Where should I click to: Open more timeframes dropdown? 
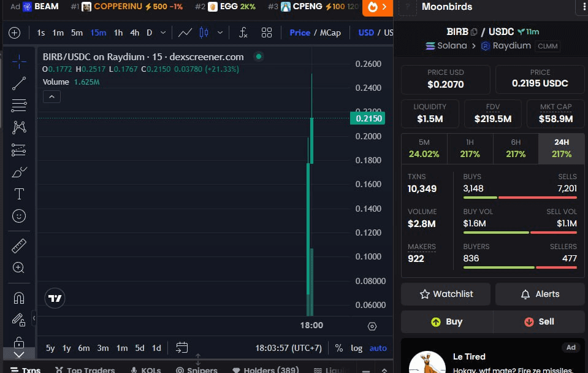tap(163, 33)
